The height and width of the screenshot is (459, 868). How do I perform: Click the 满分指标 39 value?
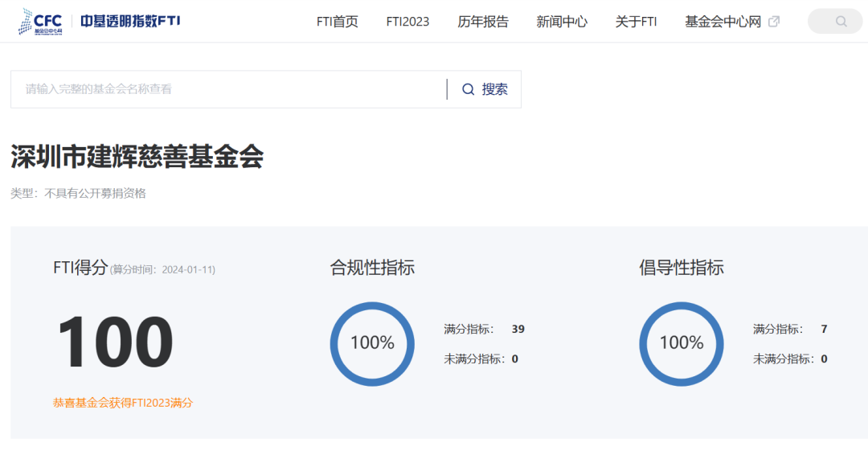click(518, 329)
